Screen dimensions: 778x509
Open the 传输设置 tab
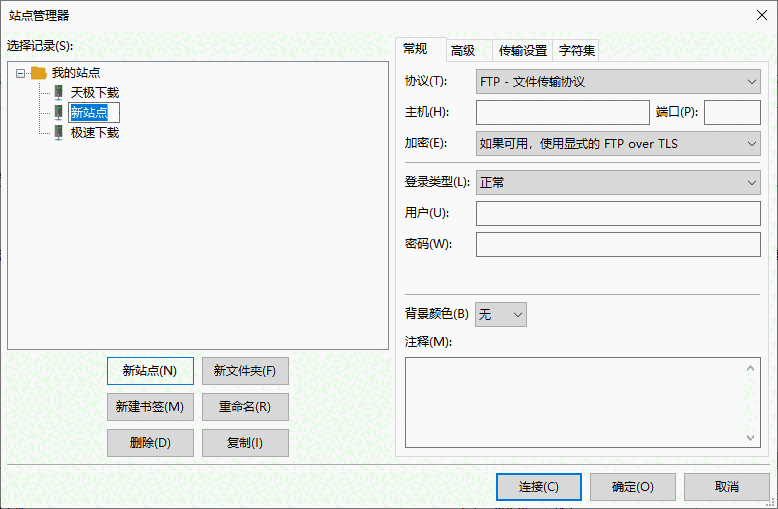(x=522, y=50)
